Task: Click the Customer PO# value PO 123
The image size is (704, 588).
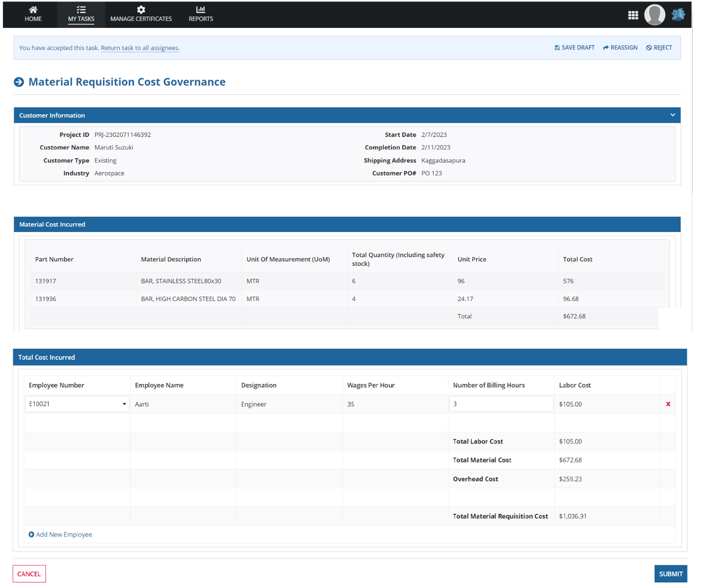Action: 431,173
